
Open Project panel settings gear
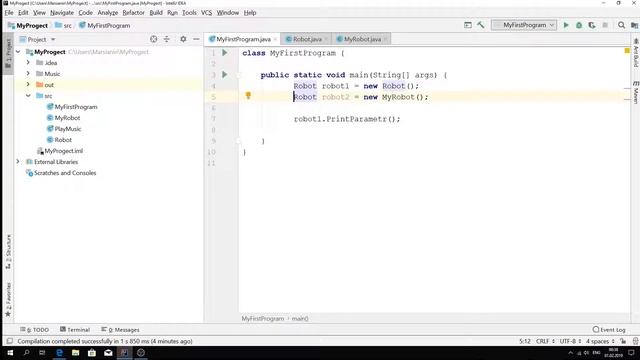point(183,39)
